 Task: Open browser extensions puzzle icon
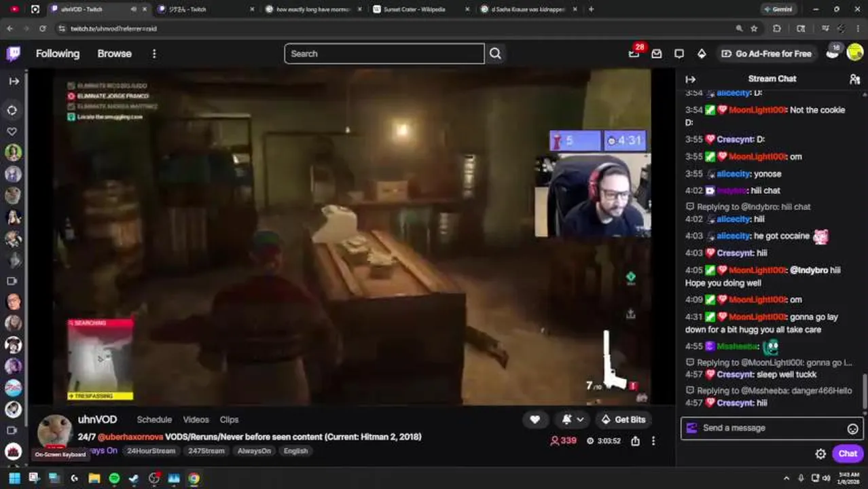click(777, 29)
